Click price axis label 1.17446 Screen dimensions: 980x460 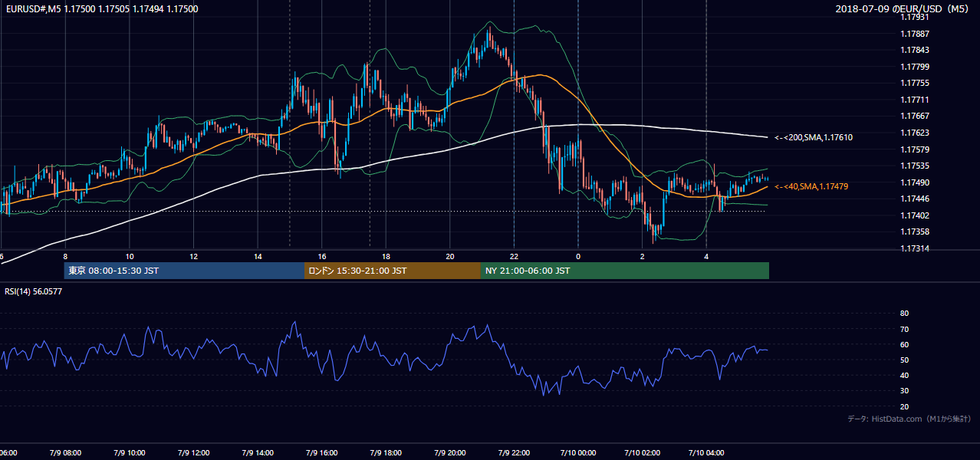[x=916, y=199]
